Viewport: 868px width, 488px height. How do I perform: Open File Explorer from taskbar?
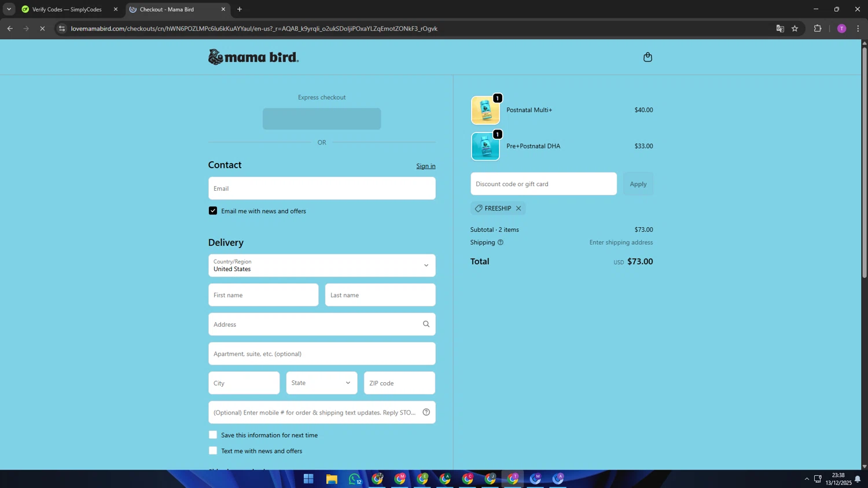[332, 479]
